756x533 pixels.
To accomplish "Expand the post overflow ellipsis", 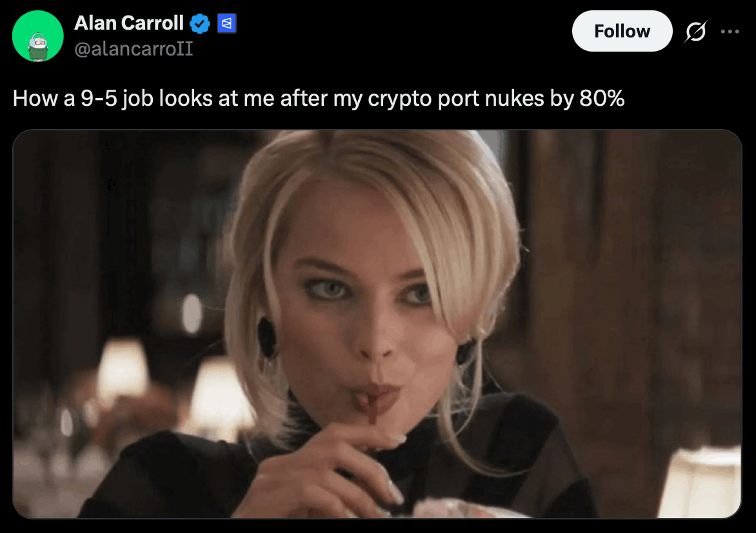I will 730,32.
